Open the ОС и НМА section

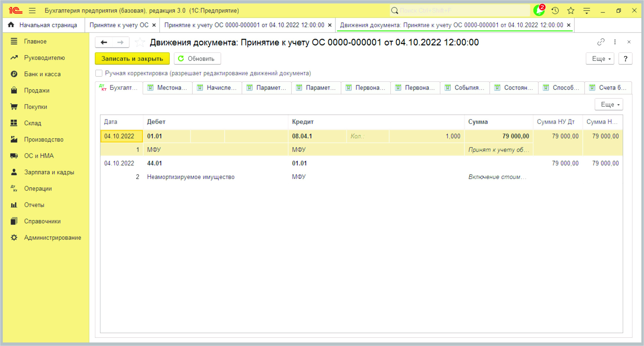(39, 156)
